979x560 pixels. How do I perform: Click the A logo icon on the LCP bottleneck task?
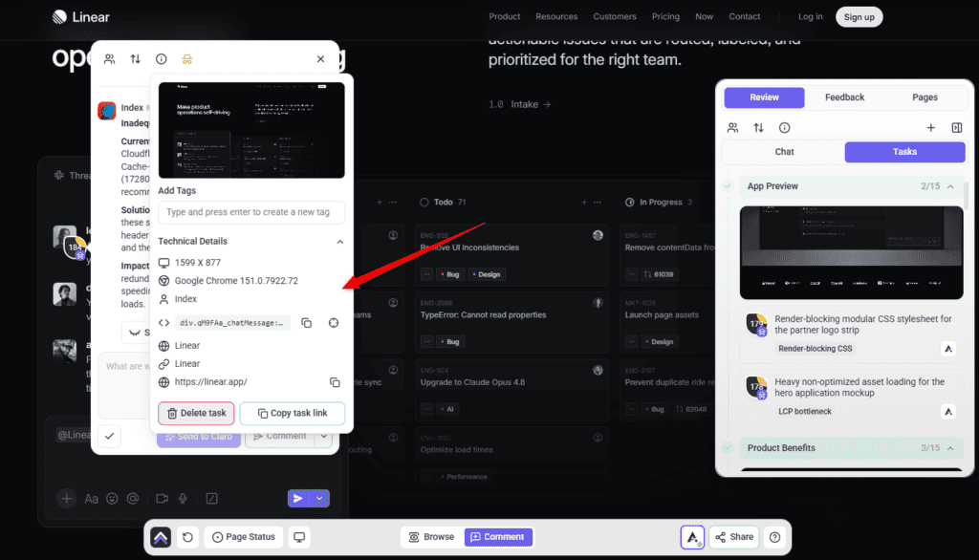tap(947, 412)
